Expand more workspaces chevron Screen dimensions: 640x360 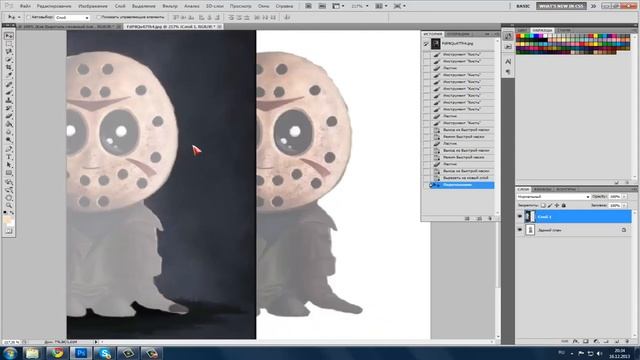pos(593,6)
